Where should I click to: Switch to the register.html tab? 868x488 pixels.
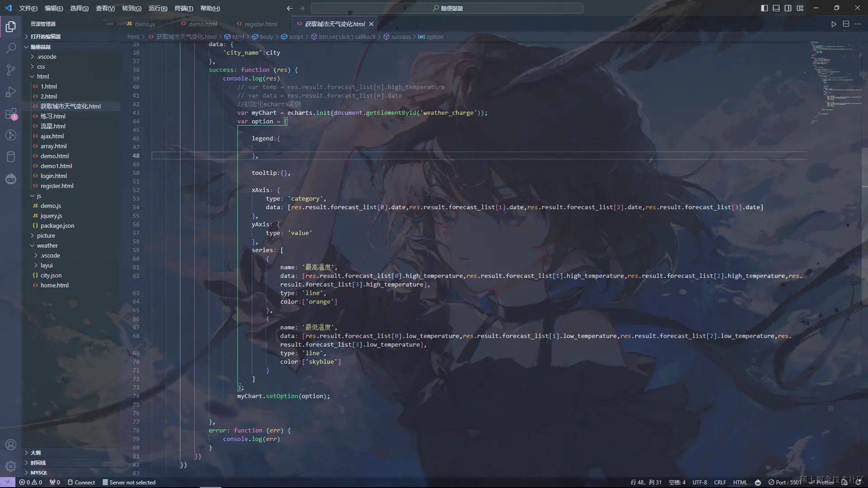point(260,24)
